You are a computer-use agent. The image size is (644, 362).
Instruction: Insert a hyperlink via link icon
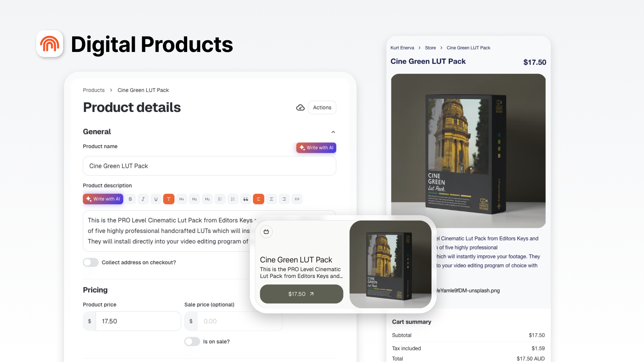tap(297, 199)
